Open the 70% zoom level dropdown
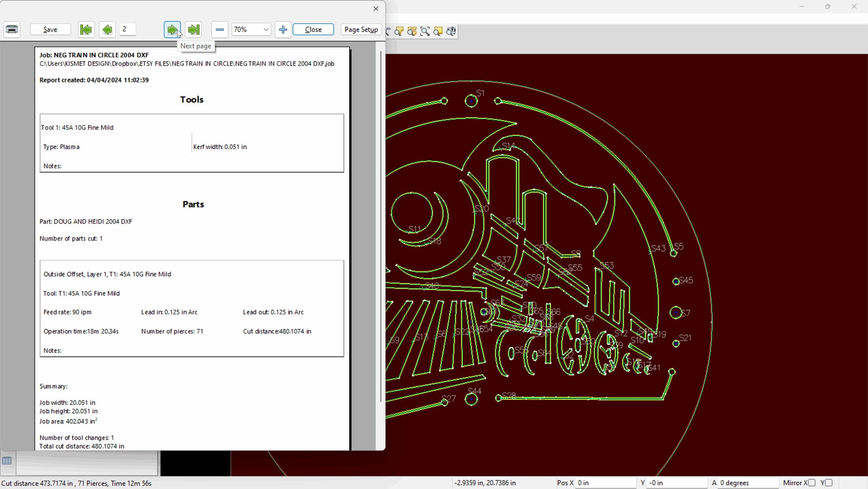Viewport: 868px width, 489px height. (251, 30)
